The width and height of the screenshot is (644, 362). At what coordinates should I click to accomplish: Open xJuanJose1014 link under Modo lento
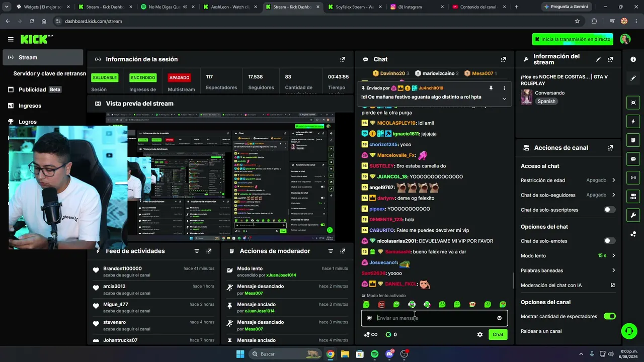pyautogui.click(x=281, y=275)
